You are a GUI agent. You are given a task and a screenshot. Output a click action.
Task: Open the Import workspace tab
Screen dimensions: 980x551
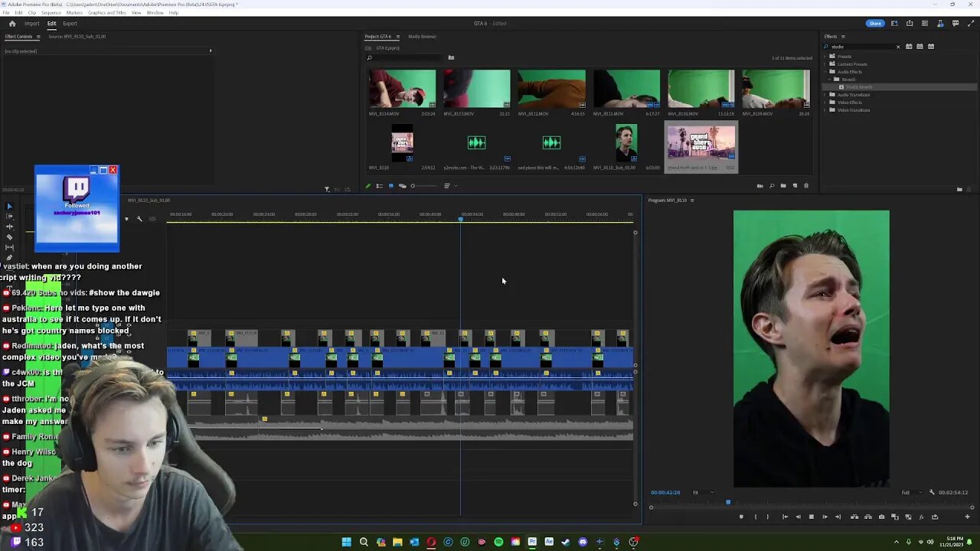pos(31,24)
